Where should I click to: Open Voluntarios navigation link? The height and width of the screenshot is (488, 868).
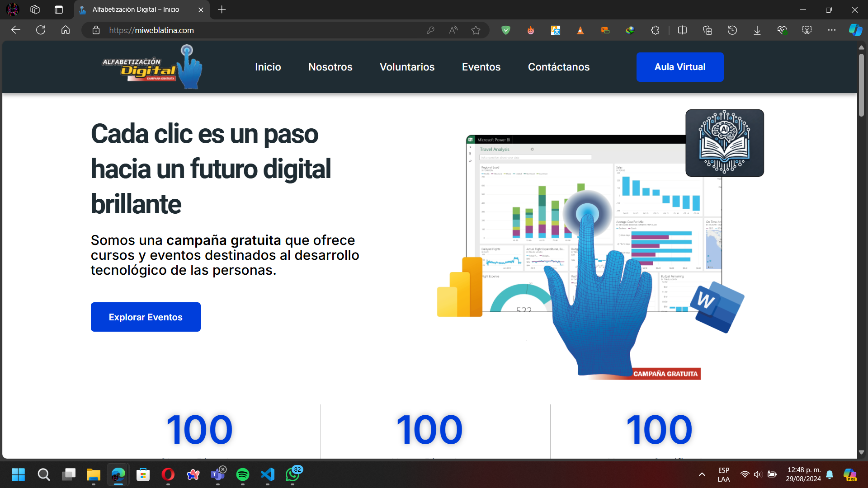407,67
